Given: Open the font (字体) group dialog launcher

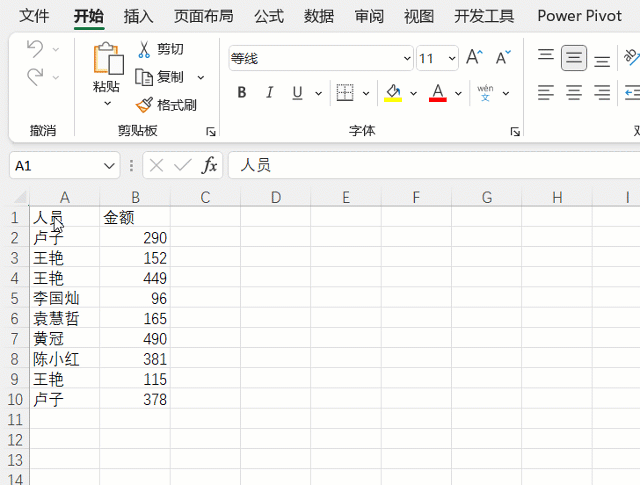Looking at the screenshot, I should pos(514,132).
